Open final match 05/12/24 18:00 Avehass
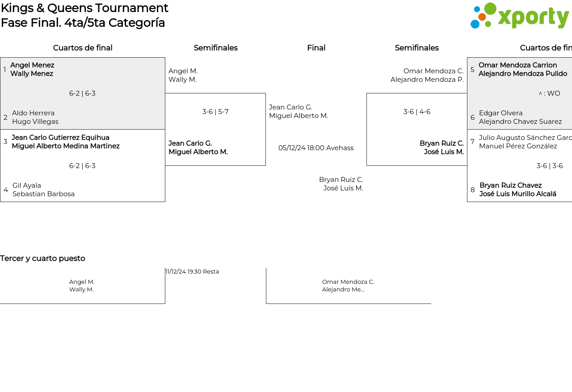Viewport: 572px width, 392px height. click(x=316, y=148)
